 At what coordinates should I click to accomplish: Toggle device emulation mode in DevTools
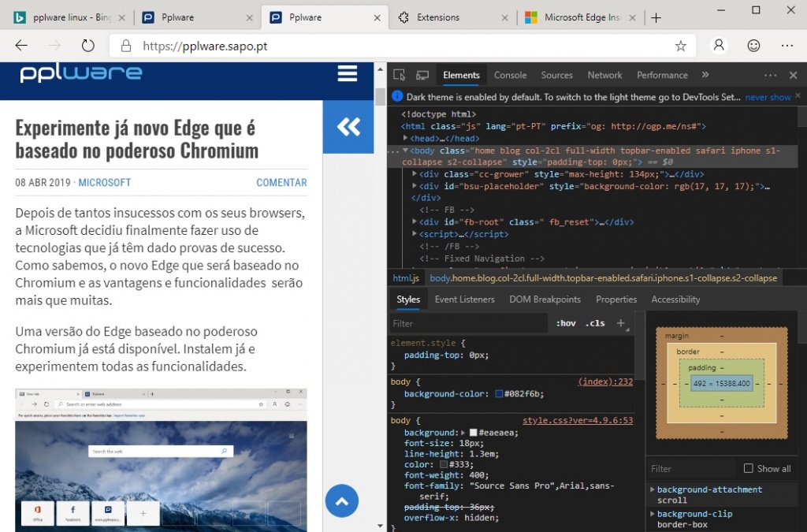pos(422,74)
